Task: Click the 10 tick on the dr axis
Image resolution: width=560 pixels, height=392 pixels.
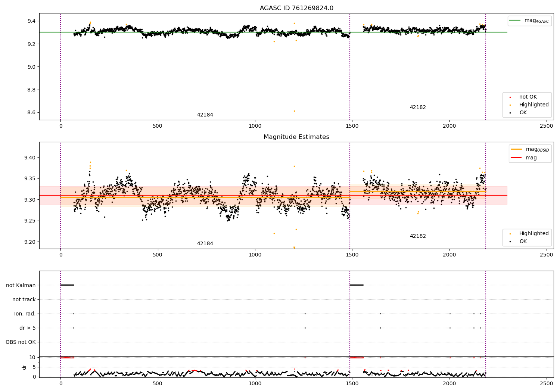Action: 32,358
